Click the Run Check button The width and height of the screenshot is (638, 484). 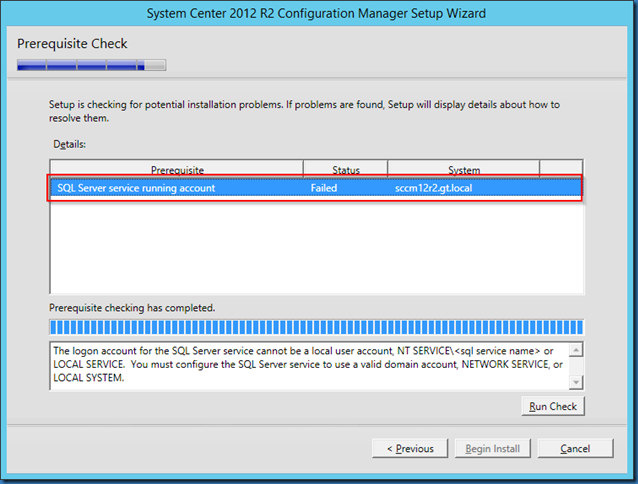[x=553, y=406]
